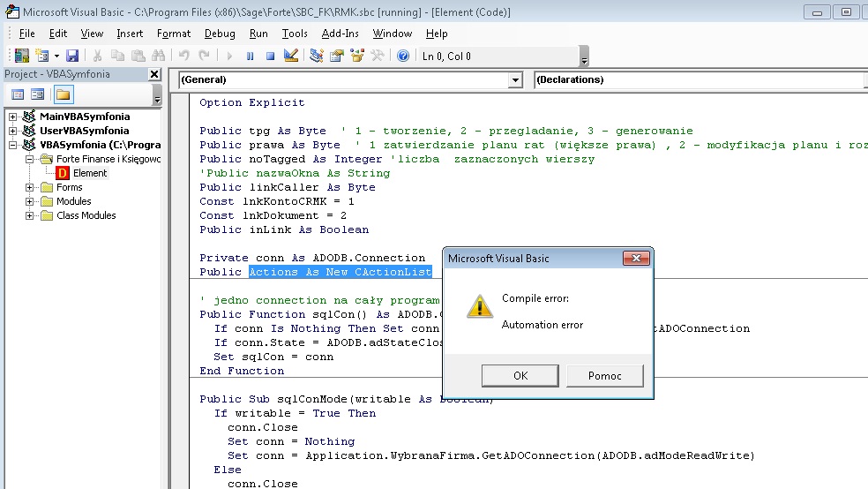Collapse the VBASymfonia project node
The width and height of the screenshot is (868, 489).
pyautogui.click(x=12, y=145)
